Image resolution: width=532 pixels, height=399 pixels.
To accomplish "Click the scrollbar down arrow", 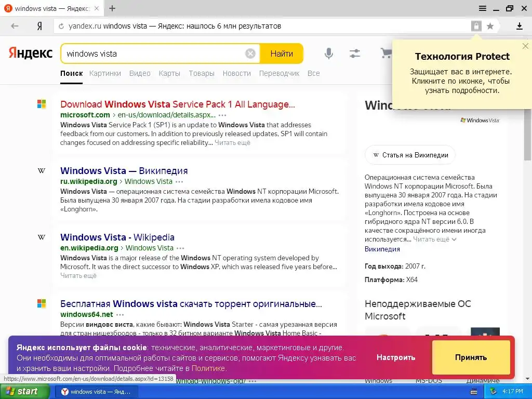I will [528, 379].
